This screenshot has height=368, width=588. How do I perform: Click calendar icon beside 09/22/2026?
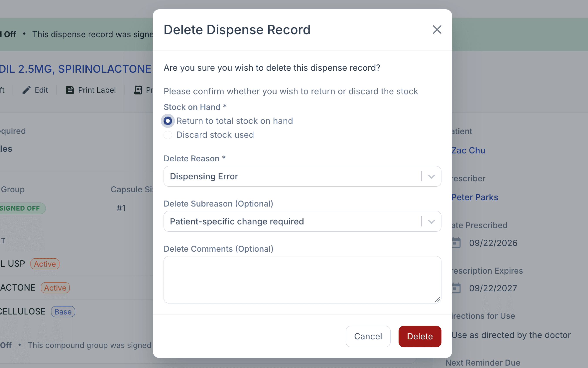456,243
